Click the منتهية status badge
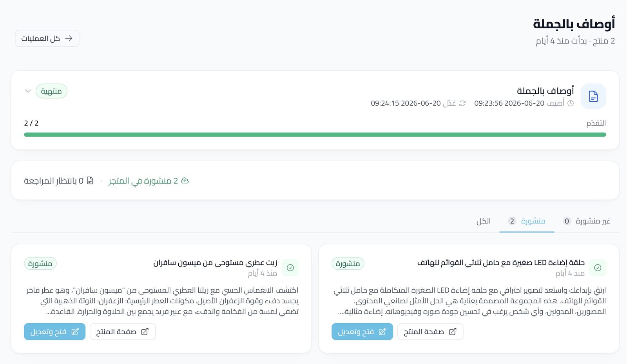Image resolution: width=627 pixels, height=364 pixels. (51, 91)
